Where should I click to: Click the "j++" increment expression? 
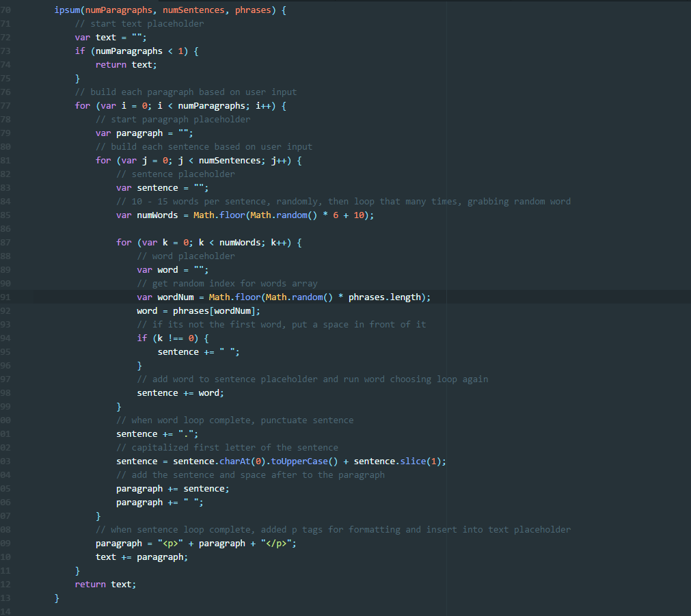pos(280,161)
